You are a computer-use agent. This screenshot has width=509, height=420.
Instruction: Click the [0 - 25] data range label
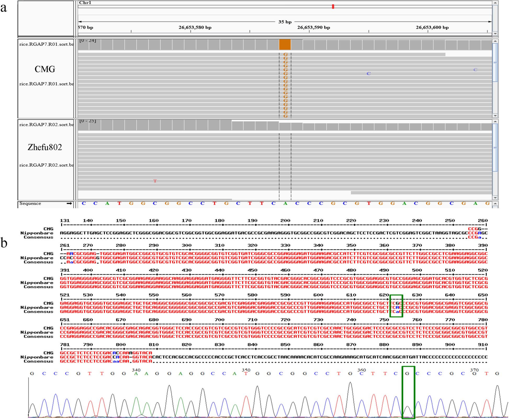88,121
